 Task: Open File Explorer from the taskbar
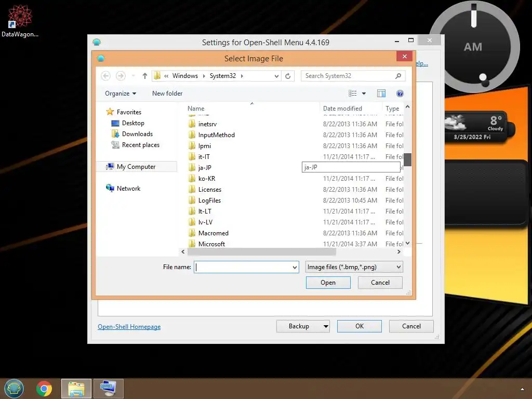click(x=76, y=389)
